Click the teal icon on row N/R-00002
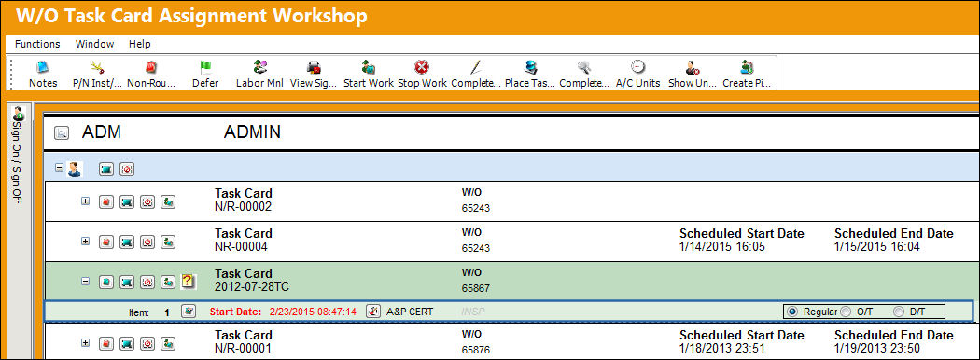Screen dimensions: 980x360 [127, 201]
